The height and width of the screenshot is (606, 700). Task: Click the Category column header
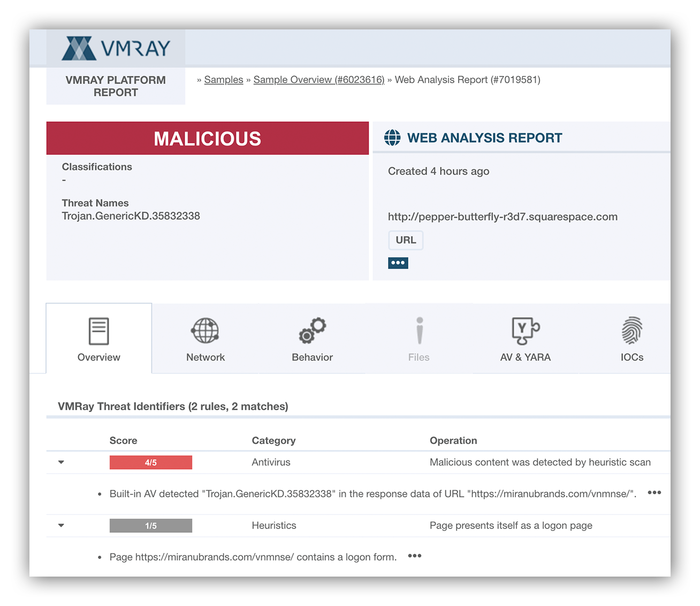click(x=273, y=441)
